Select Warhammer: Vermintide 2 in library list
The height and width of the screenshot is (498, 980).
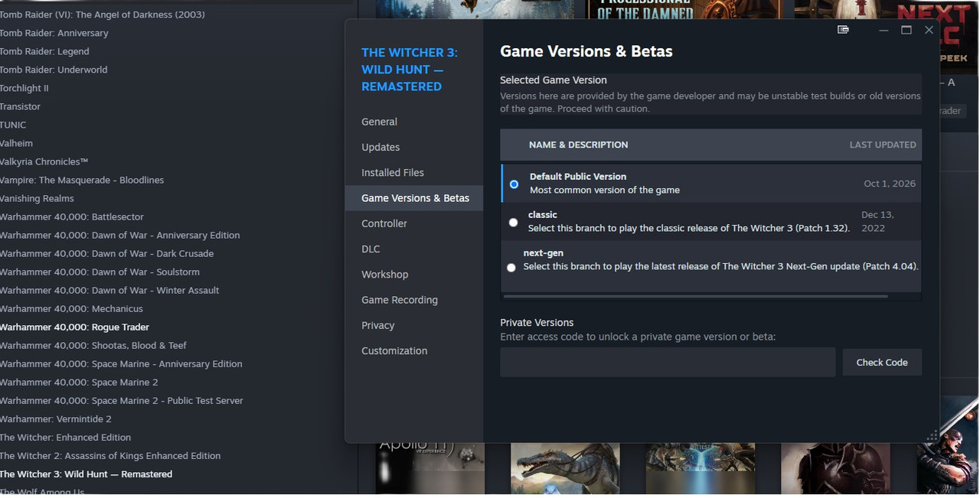click(x=56, y=418)
